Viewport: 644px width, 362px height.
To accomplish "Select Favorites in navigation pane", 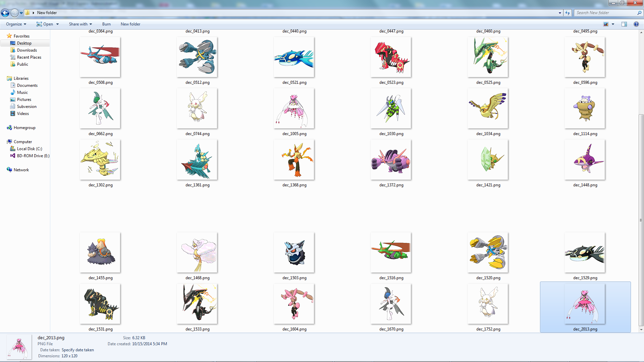I will click(21, 36).
